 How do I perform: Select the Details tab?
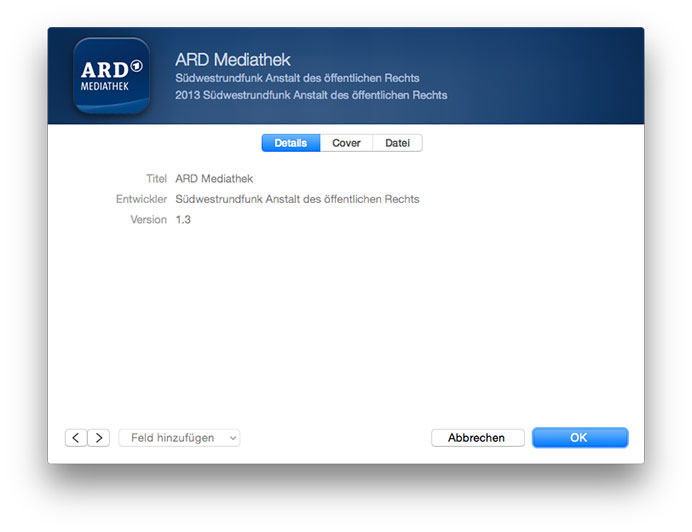click(291, 143)
